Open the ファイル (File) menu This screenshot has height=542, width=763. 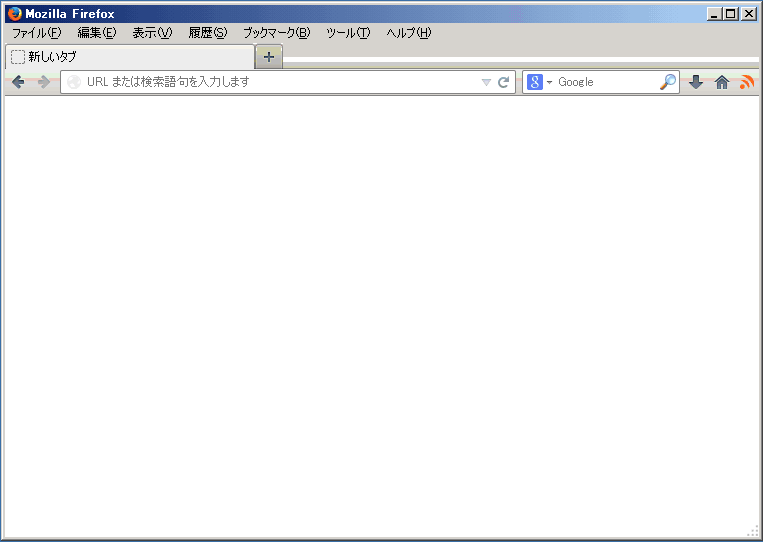tap(36, 33)
